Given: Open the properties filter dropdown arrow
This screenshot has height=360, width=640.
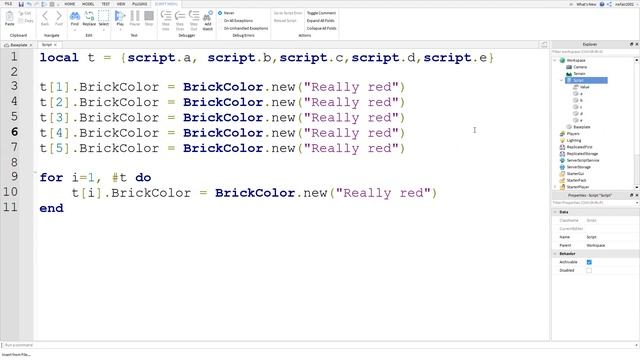Looking at the screenshot, I should pyautogui.click(x=637, y=203).
